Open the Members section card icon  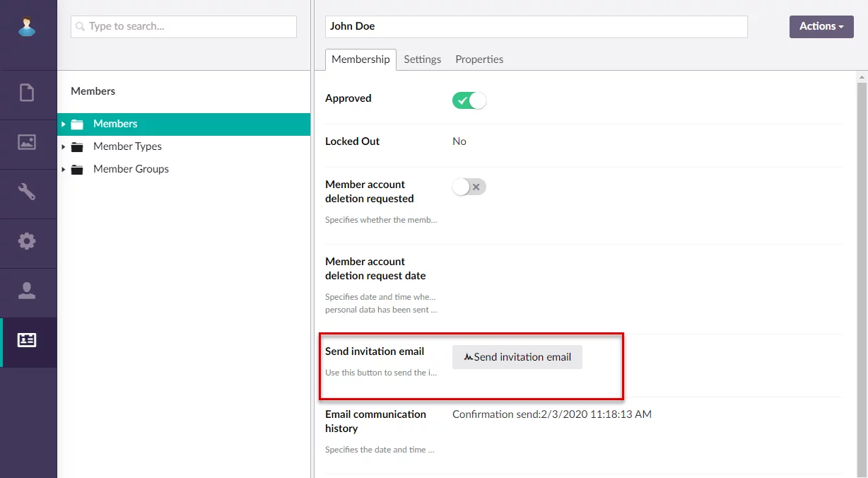point(27,340)
